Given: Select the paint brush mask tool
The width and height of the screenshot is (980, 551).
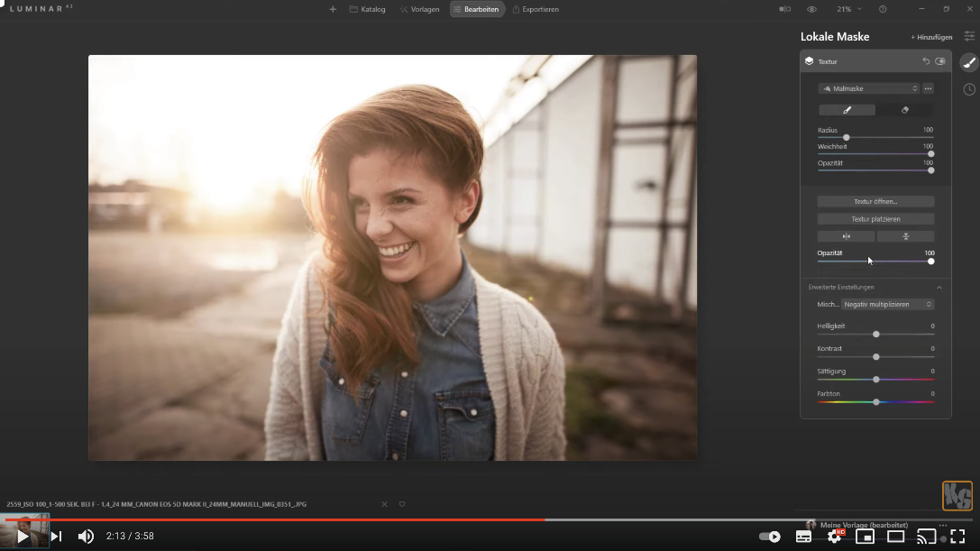Looking at the screenshot, I should [x=847, y=110].
